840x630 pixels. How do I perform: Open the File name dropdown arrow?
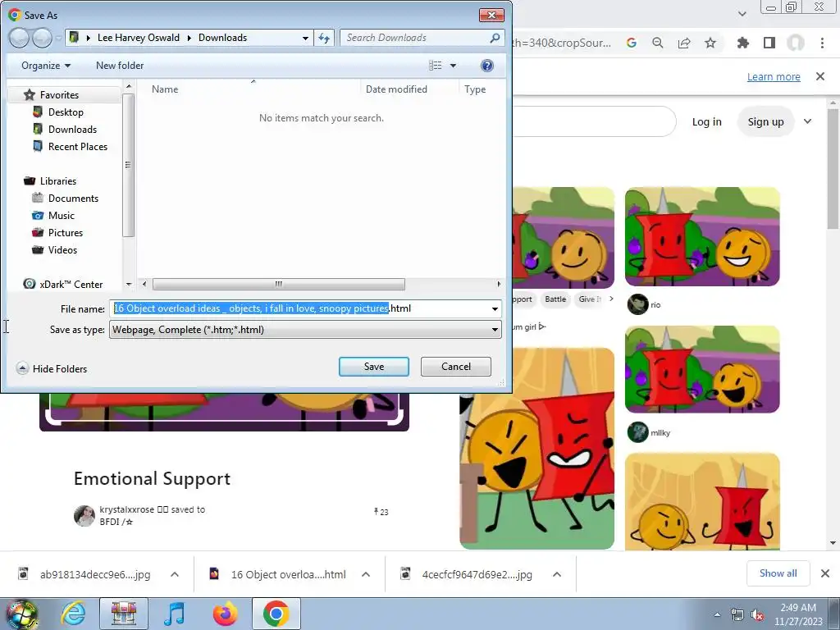[x=495, y=308]
